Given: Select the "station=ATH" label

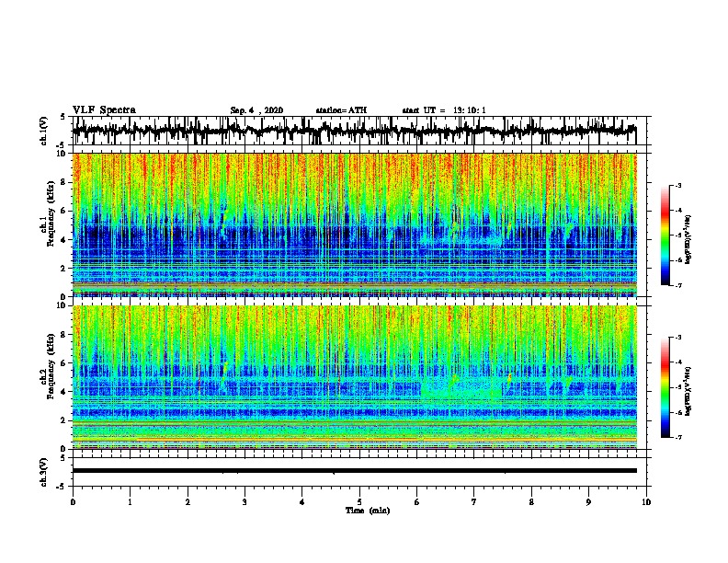Looking at the screenshot, I should 341,110.
